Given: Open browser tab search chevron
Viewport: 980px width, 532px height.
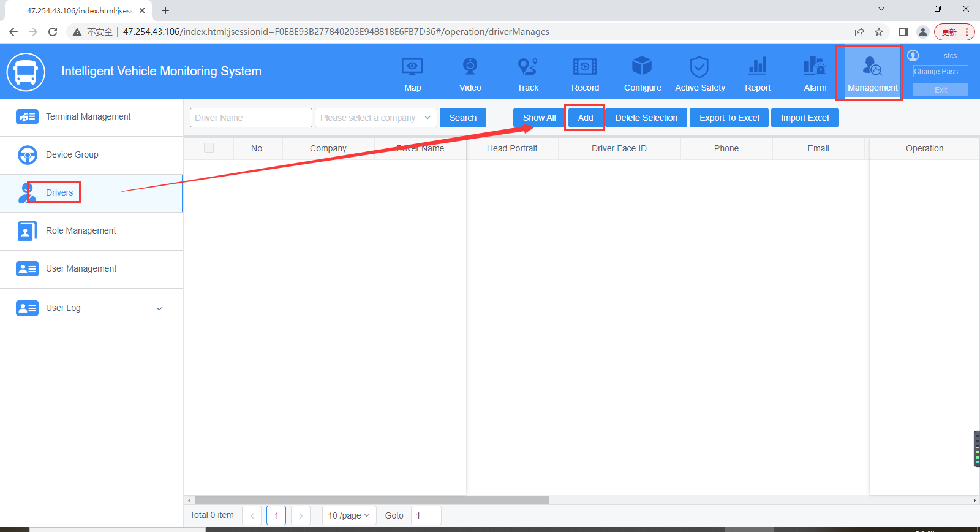Looking at the screenshot, I should (881, 9).
